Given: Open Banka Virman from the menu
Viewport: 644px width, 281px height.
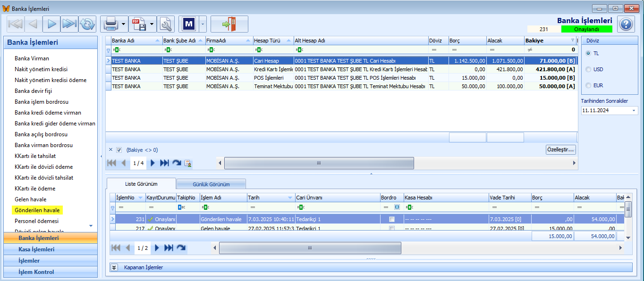Looking at the screenshot, I should tap(32, 58).
